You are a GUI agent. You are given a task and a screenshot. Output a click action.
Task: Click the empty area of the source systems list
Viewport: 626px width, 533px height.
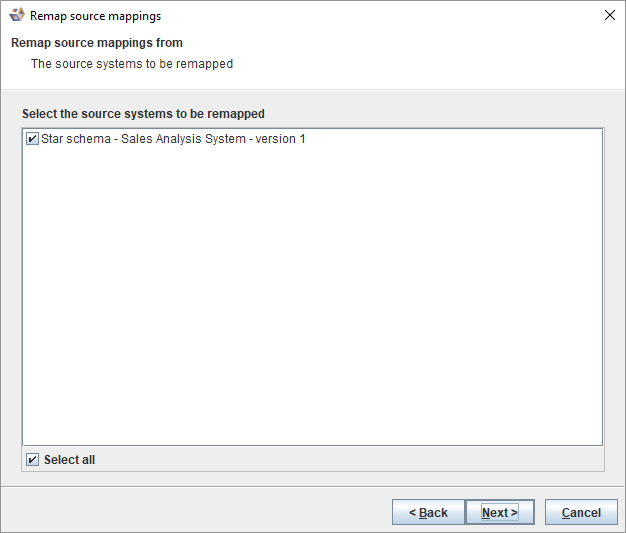click(312, 290)
